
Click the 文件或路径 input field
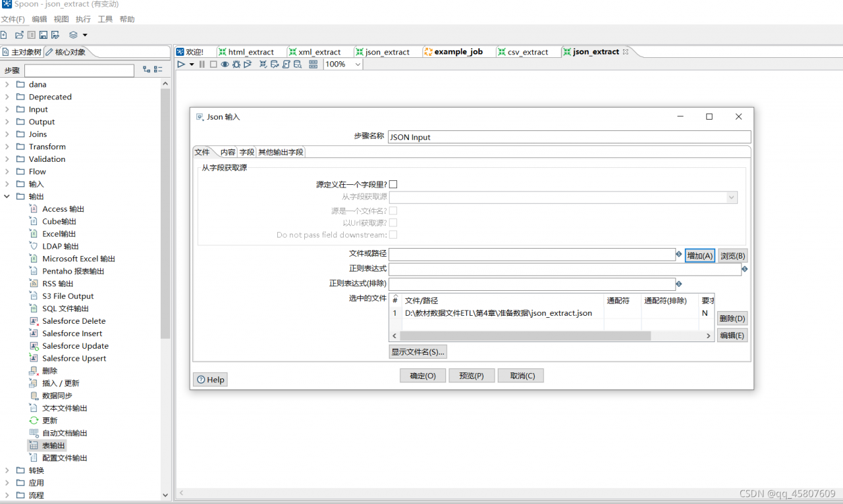tap(532, 255)
